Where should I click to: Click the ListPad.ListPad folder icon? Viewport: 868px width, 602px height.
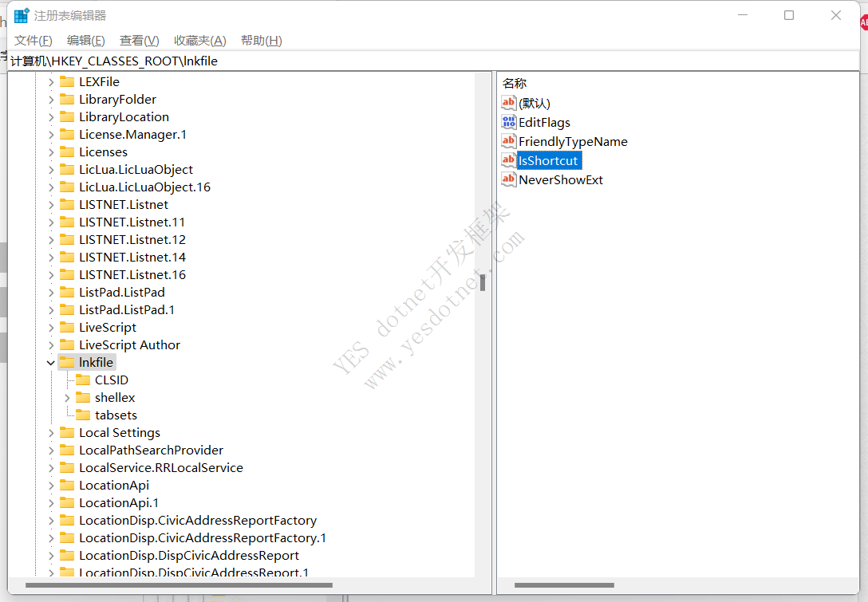tap(67, 292)
